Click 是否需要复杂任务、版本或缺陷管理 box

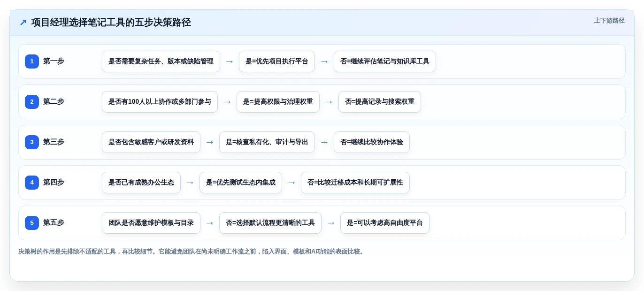tap(161, 61)
